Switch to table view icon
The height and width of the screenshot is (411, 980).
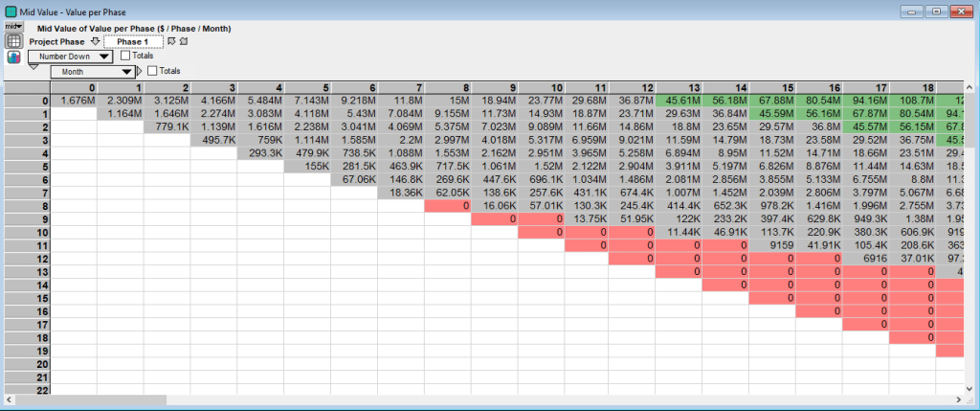[x=14, y=41]
